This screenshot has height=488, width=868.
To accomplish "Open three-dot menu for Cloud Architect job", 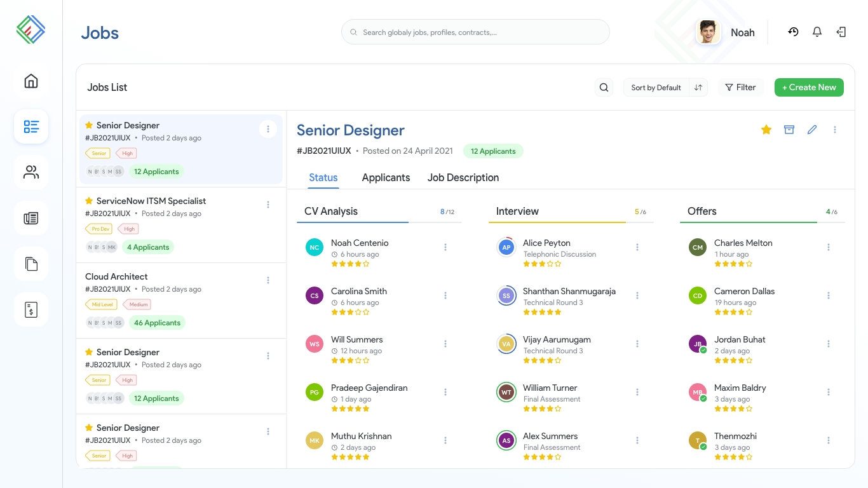I will tap(268, 280).
